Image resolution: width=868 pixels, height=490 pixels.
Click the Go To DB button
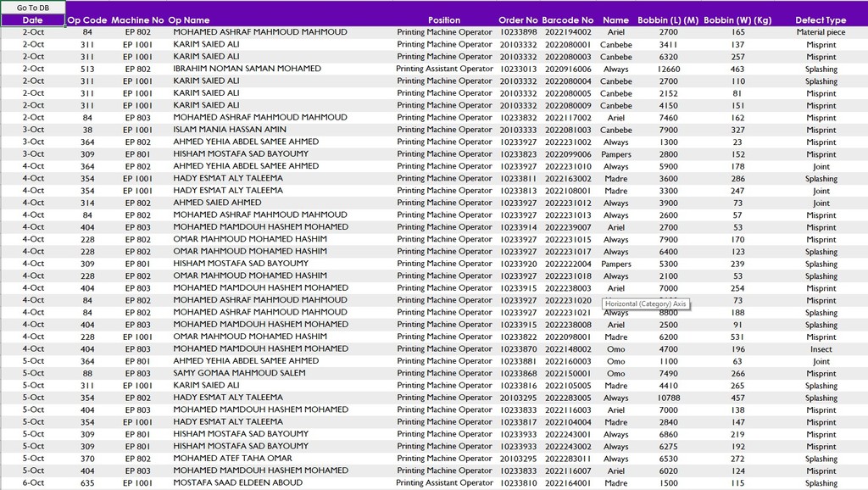(33, 8)
